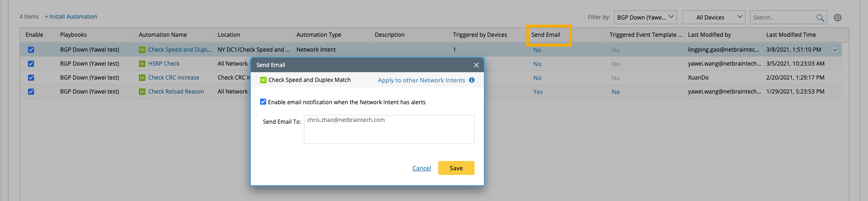The width and height of the screenshot is (868, 201).
Task: Click the NI icon beside Check Speed and Dupl...
Action: pyautogui.click(x=142, y=50)
